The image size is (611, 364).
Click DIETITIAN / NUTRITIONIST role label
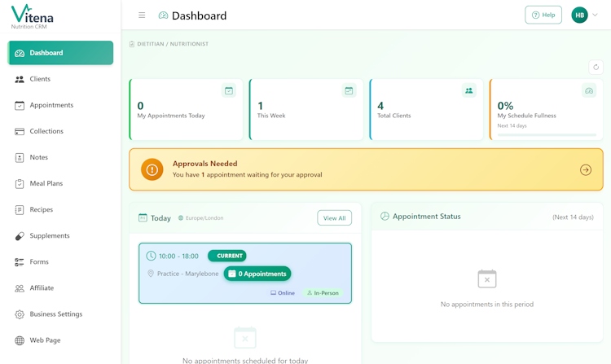click(173, 44)
